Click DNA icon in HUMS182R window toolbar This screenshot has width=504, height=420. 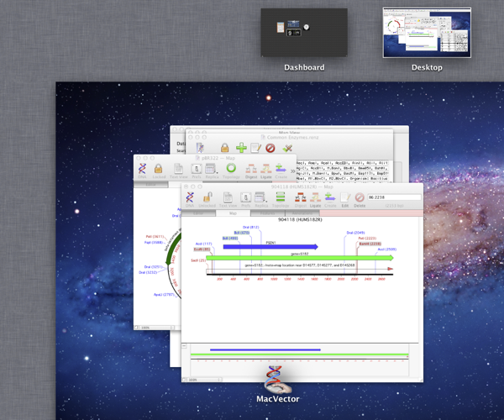tap(190, 197)
